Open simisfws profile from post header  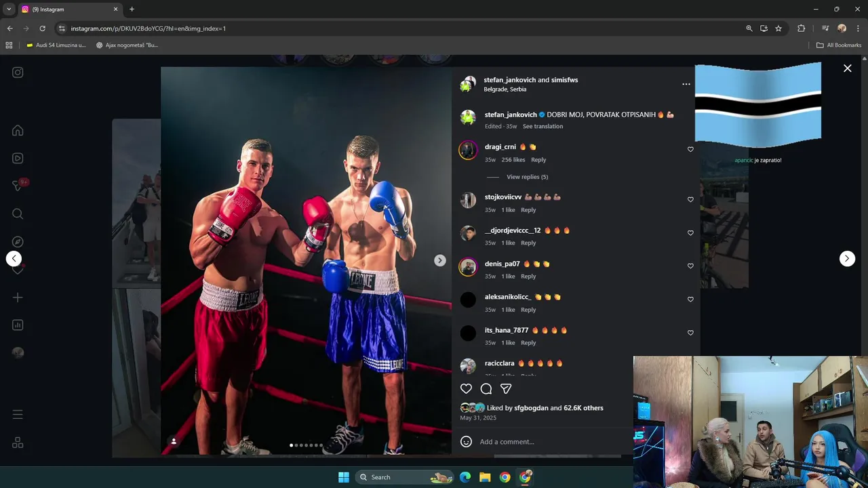(564, 80)
